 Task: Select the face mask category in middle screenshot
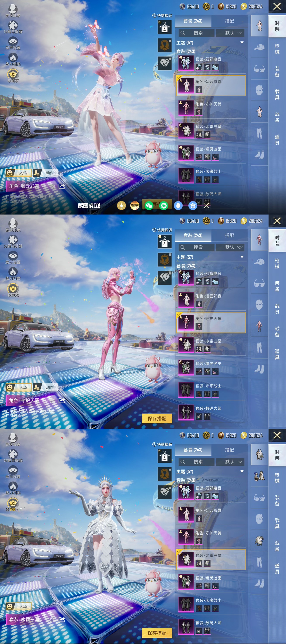pos(259,305)
